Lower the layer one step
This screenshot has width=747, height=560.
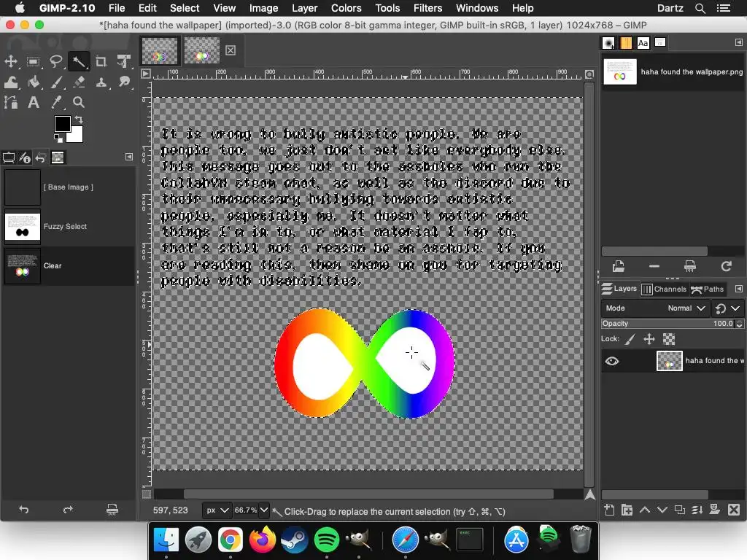pos(662,510)
